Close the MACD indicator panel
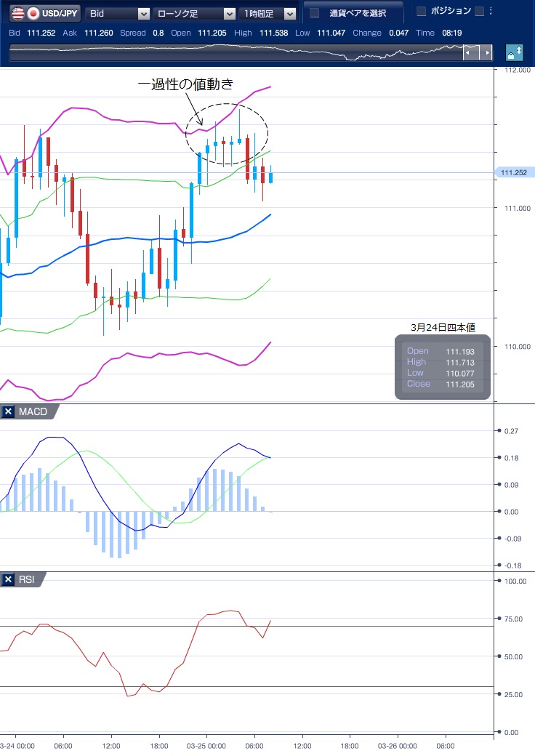Viewport: 535px width, 756px height. [8, 412]
